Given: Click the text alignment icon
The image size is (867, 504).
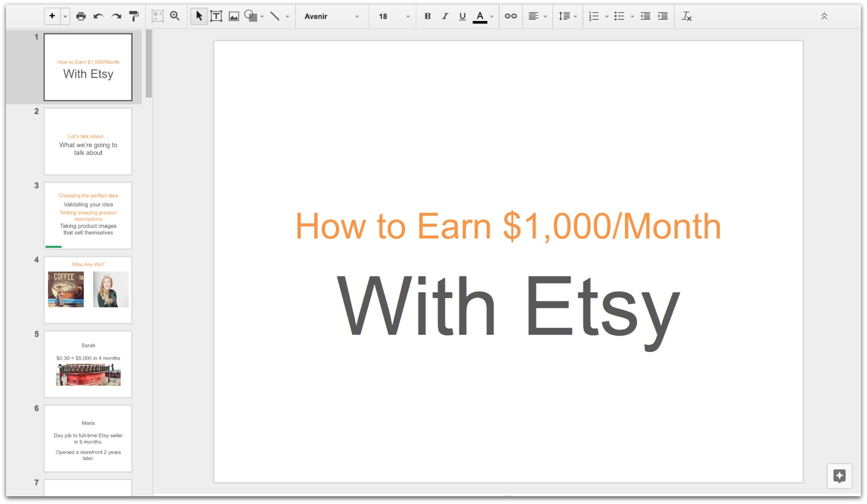Looking at the screenshot, I should [533, 16].
